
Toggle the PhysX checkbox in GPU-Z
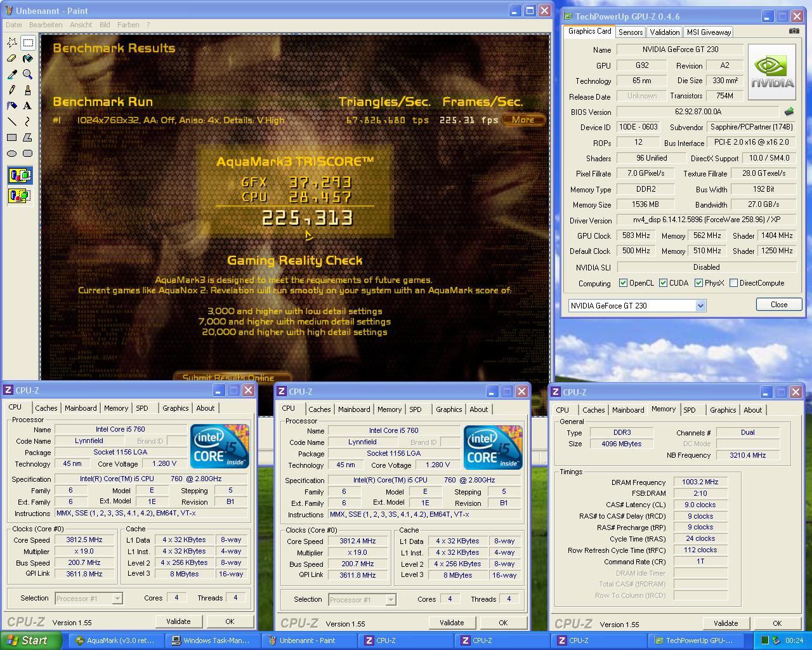pyautogui.click(x=698, y=283)
